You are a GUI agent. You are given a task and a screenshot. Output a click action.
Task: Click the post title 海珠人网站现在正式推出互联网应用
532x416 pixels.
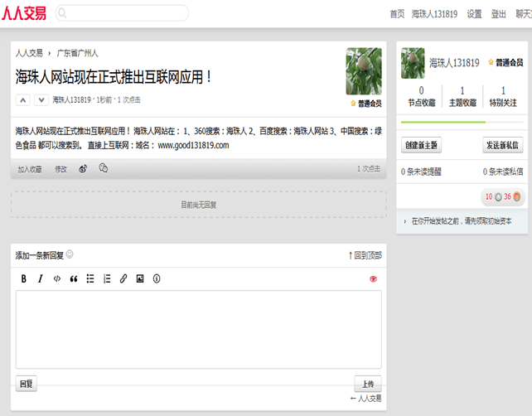[114, 77]
